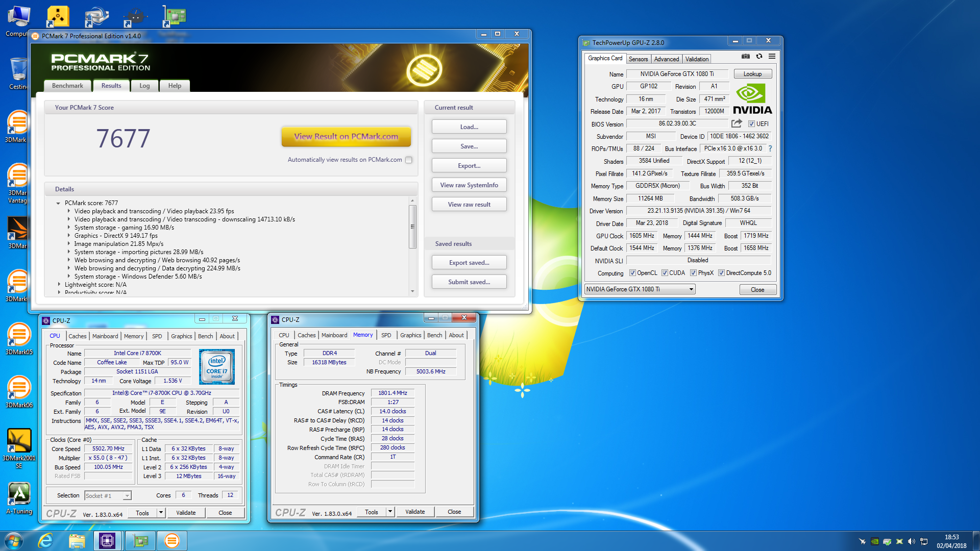The image size is (980, 551).
Task: Click View Result on PCMark.com button
Action: 346,137
